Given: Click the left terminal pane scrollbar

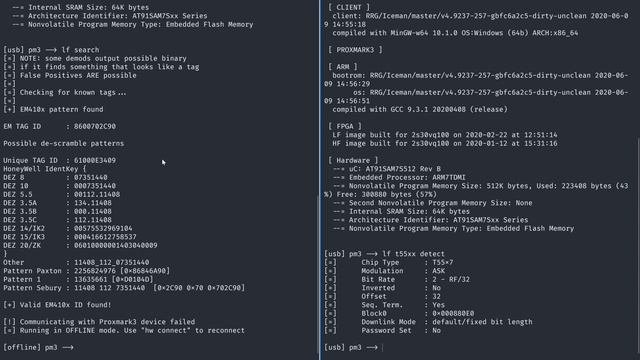Looking at the screenshot, I should pyautogui.click(x=318, y=278).
